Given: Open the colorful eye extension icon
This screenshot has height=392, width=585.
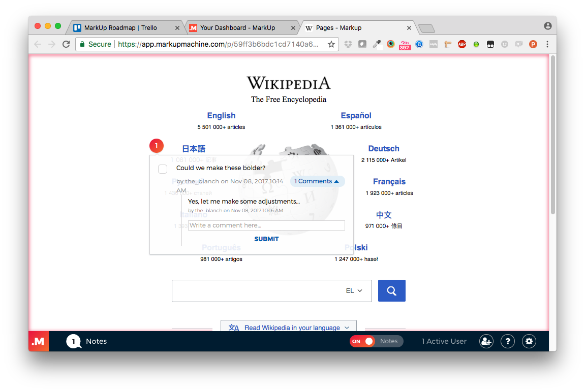Looking at the screenshot, I should pyautogui.click(x=391, y=44).
